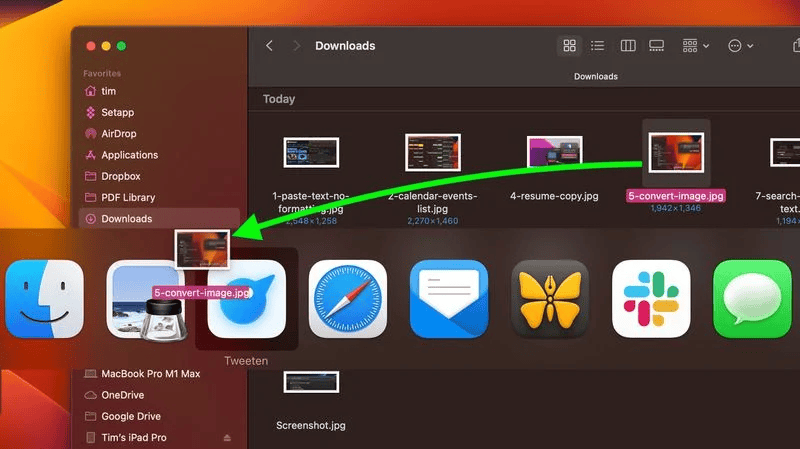Open Finder in the app switcher
Image resolution: width=800 pixels, height=449 pixels.
click(x=44, y=299)
